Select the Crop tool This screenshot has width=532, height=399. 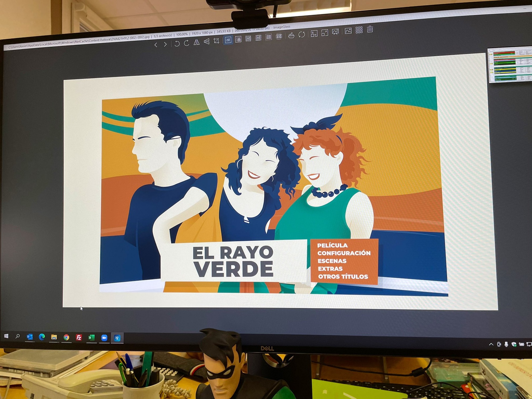click(217, 41)
